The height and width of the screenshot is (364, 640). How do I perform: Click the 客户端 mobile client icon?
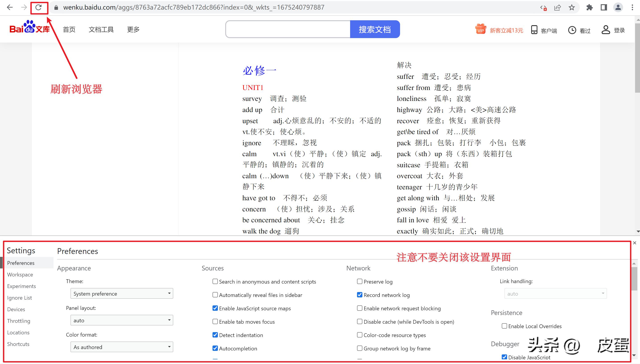(x=534, y=29)
